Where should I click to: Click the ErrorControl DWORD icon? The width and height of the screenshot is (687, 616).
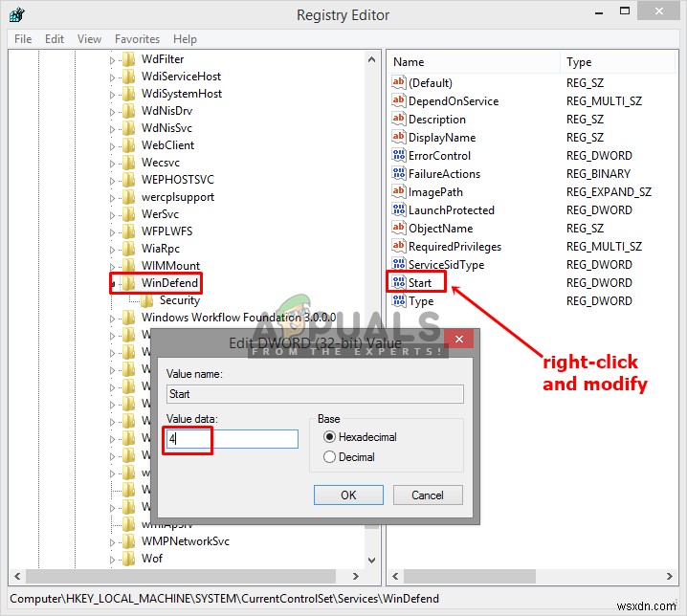(399, 155)
